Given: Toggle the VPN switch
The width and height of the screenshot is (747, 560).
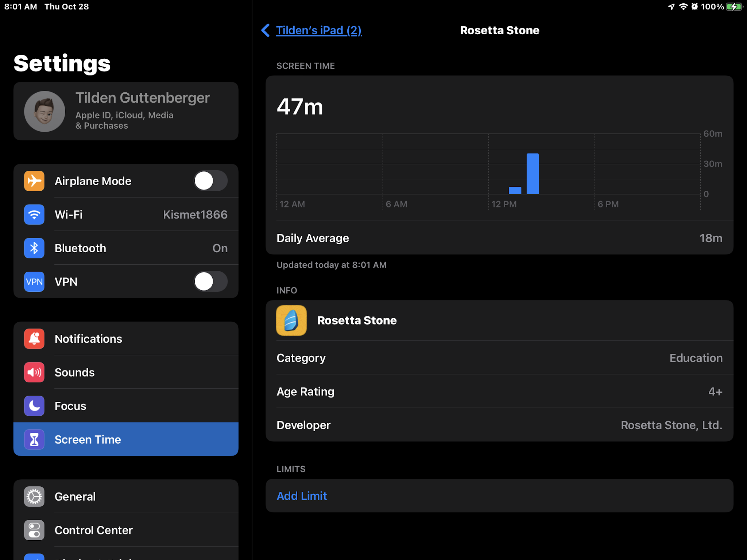Looking at the screenshot, I should [211, 281].
